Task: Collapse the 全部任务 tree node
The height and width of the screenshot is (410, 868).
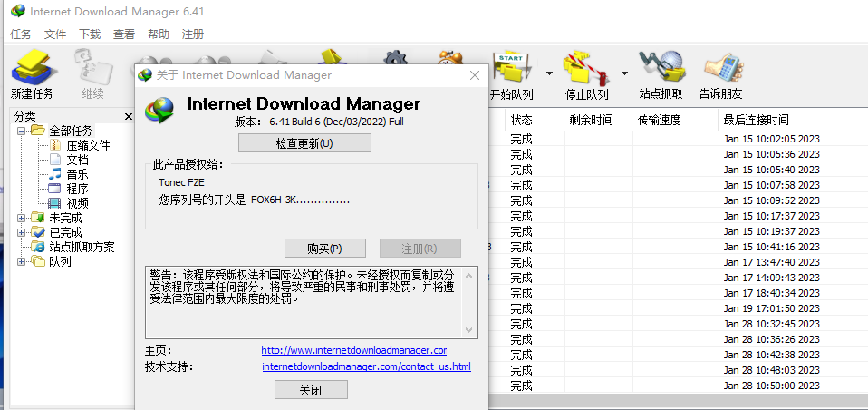Action: click(22, 131)
